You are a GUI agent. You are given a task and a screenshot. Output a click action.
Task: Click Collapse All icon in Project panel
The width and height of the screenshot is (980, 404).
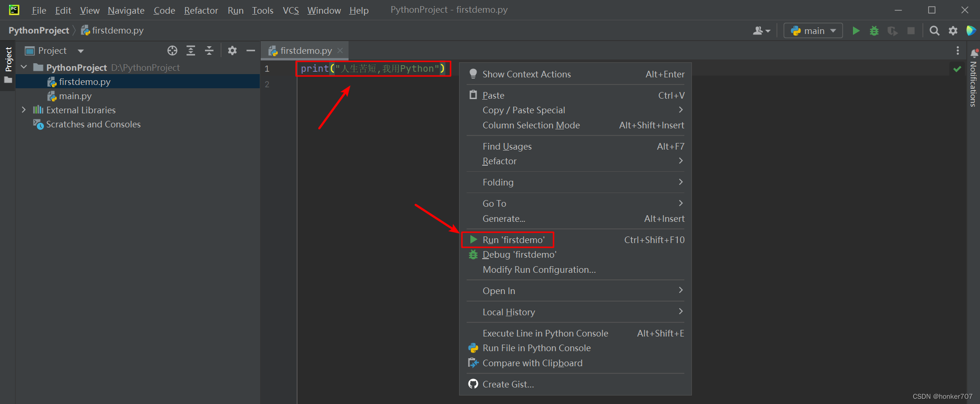pyautogui.click(x=209, y=50)
